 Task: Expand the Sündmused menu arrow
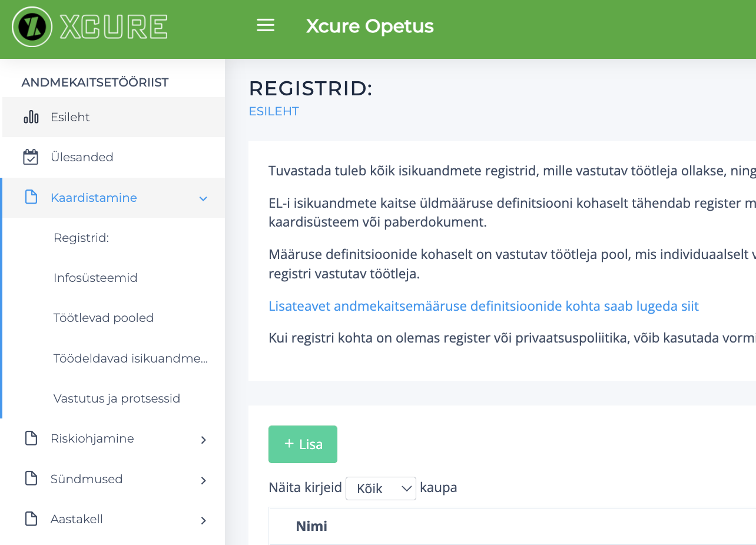pyautogui.click(x=203, y=480)
